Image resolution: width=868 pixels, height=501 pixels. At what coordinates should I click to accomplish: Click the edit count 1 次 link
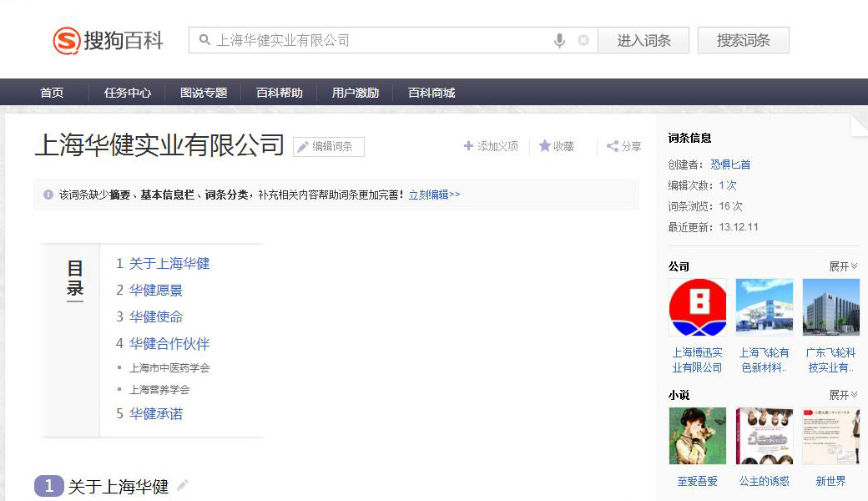pyautogui.click(x=728, y=185)
